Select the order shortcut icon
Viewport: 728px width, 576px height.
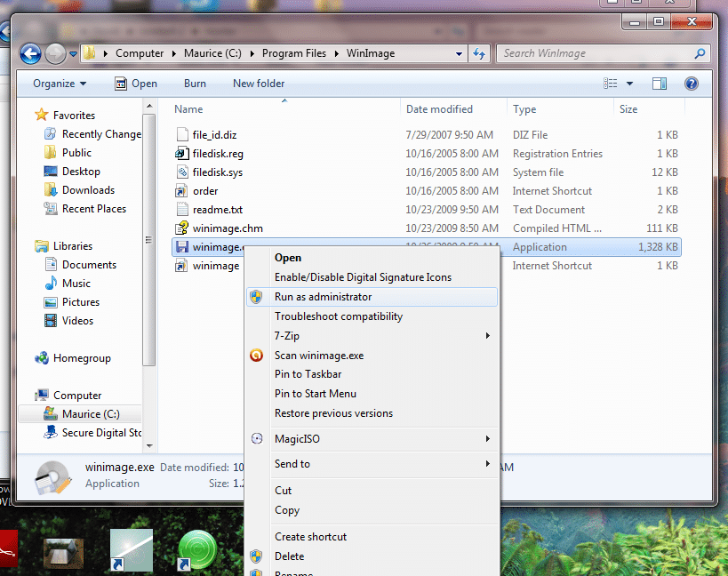(x=181, y=191)
